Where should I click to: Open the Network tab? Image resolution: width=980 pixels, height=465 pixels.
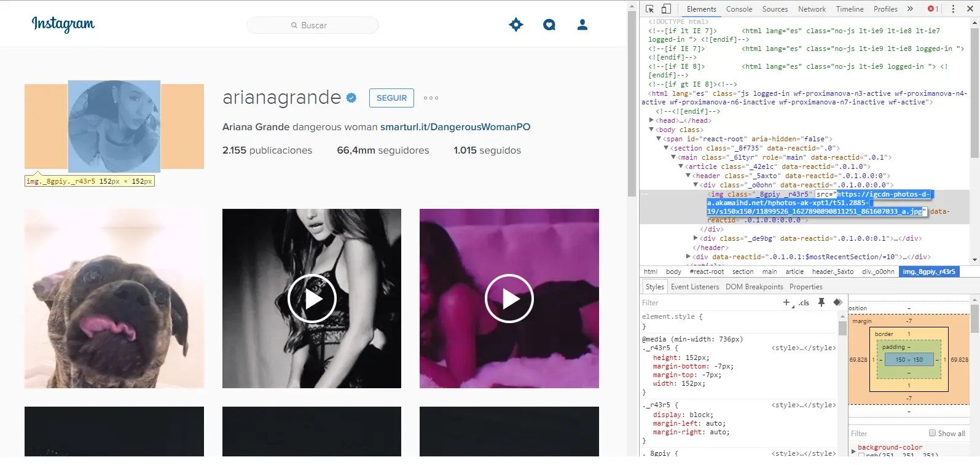(812, 9)
